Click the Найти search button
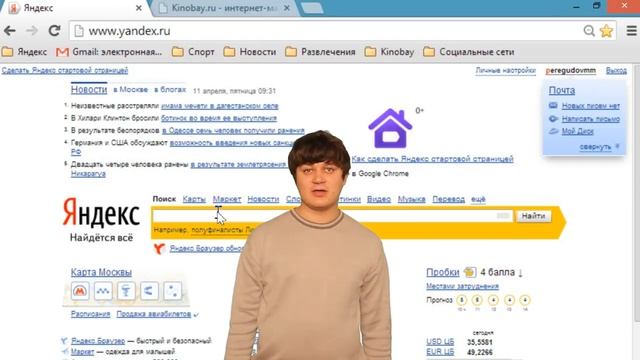 [x=533, y=216]
